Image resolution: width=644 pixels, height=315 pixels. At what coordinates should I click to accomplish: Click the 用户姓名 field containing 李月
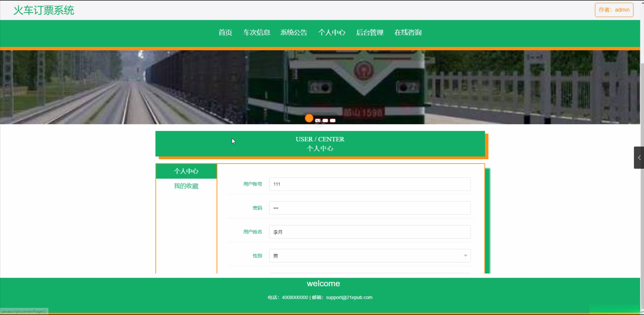370,232
